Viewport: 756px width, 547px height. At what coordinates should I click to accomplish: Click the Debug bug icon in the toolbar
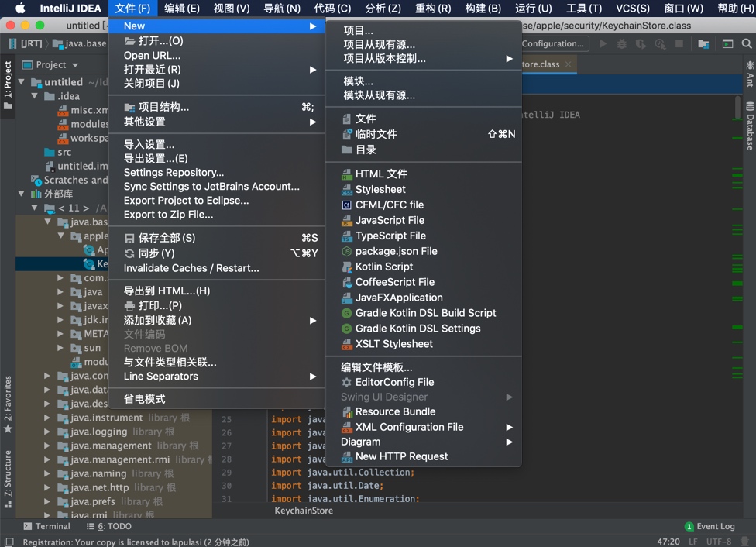pos(624,45)
